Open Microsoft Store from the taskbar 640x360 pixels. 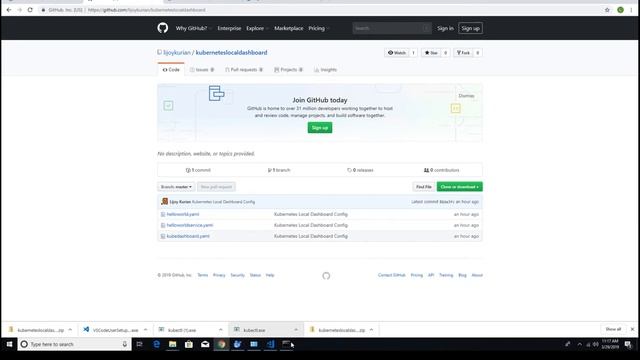[189, 344]
